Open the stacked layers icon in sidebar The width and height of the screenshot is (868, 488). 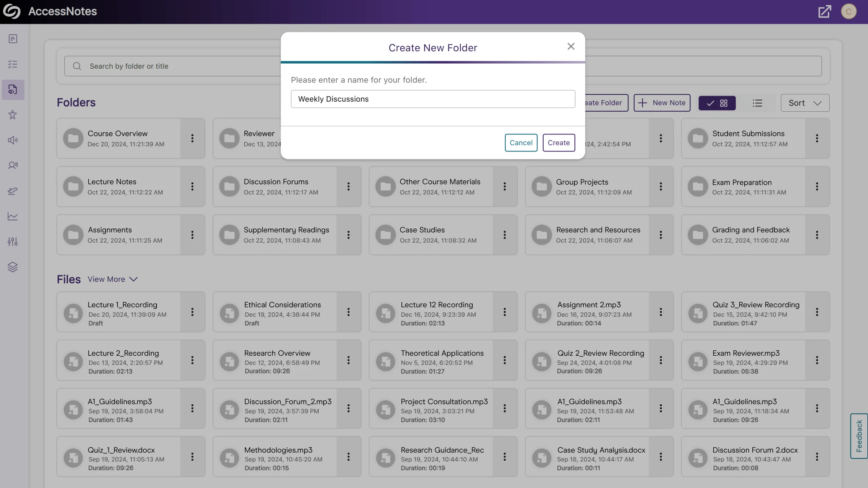(x=13, y=267)
